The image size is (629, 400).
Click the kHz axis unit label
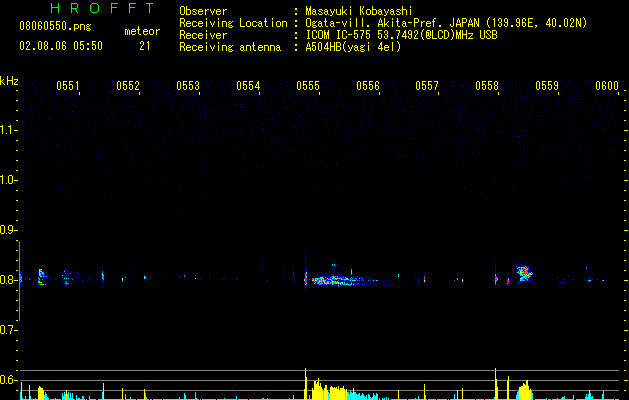click(9, 81)
